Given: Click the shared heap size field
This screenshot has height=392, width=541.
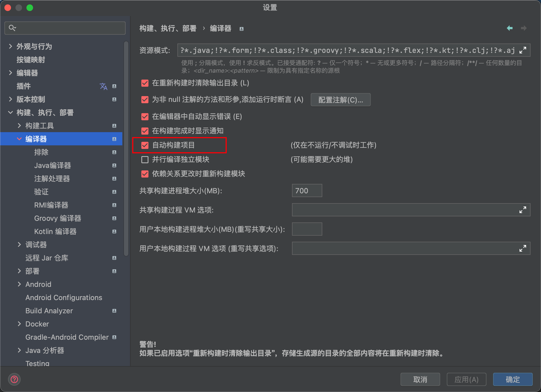Looking at the screenshot, I should [307, 190].
